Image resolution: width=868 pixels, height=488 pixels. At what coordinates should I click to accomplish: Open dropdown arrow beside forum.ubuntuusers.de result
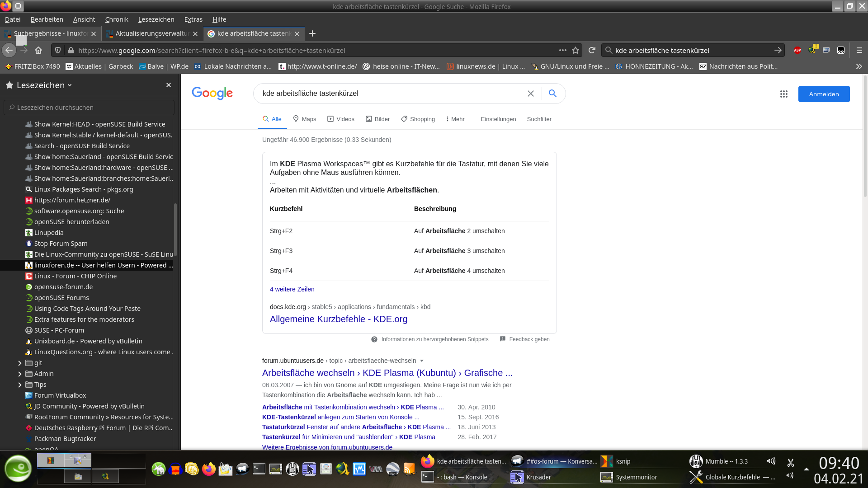click(x=422, y=361)
